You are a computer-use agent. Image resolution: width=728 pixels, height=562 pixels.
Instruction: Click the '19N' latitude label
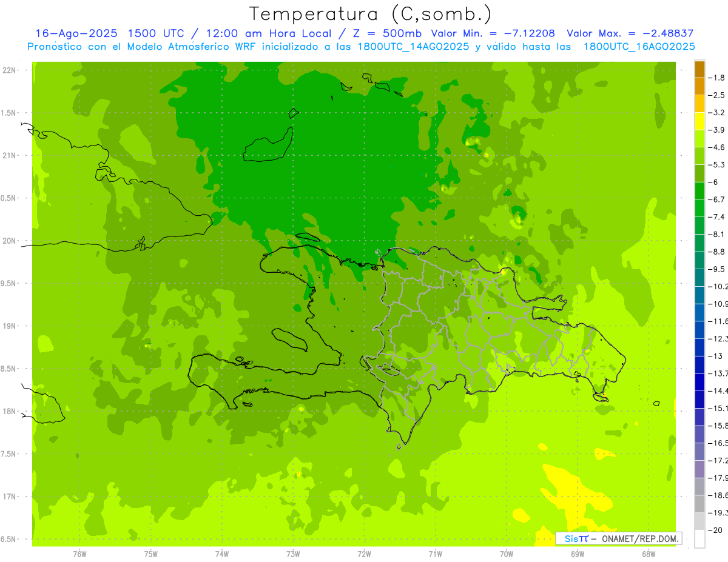tap(9, 326)
